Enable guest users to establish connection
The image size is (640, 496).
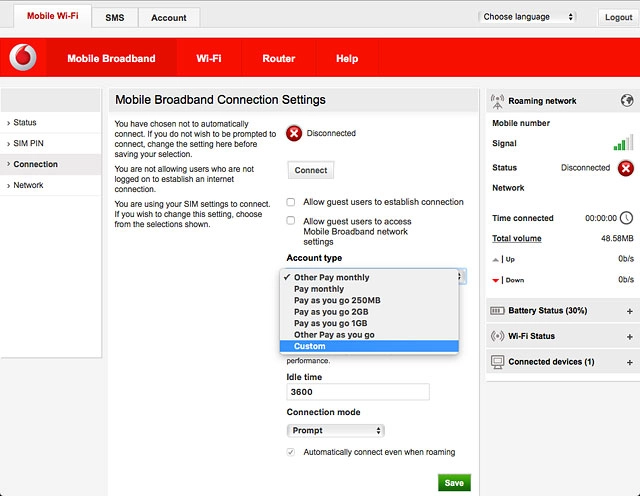click(x=291, y=202)
